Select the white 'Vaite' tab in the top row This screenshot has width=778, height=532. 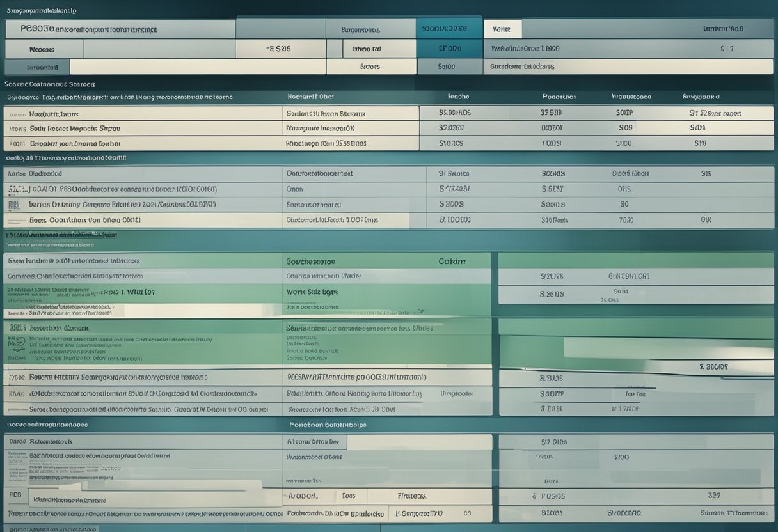click(502, 29)
